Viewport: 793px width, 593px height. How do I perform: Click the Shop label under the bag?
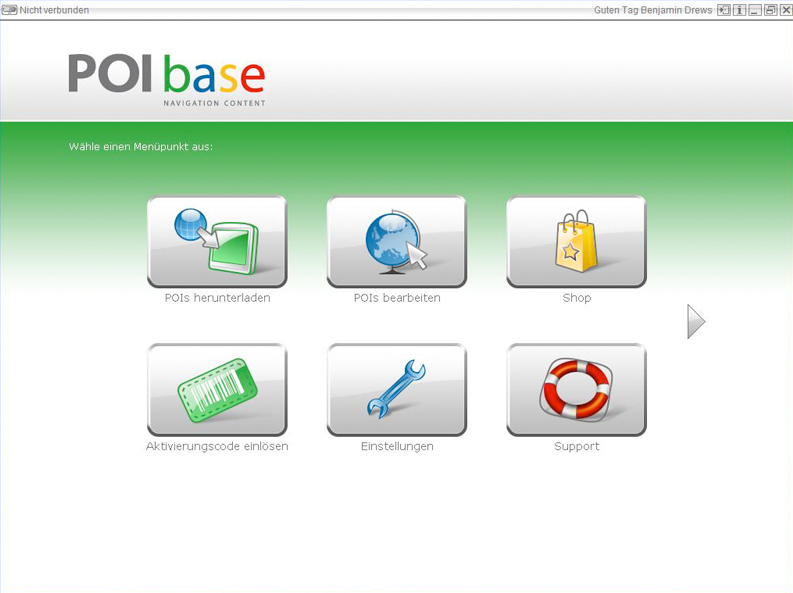point(576,298)
